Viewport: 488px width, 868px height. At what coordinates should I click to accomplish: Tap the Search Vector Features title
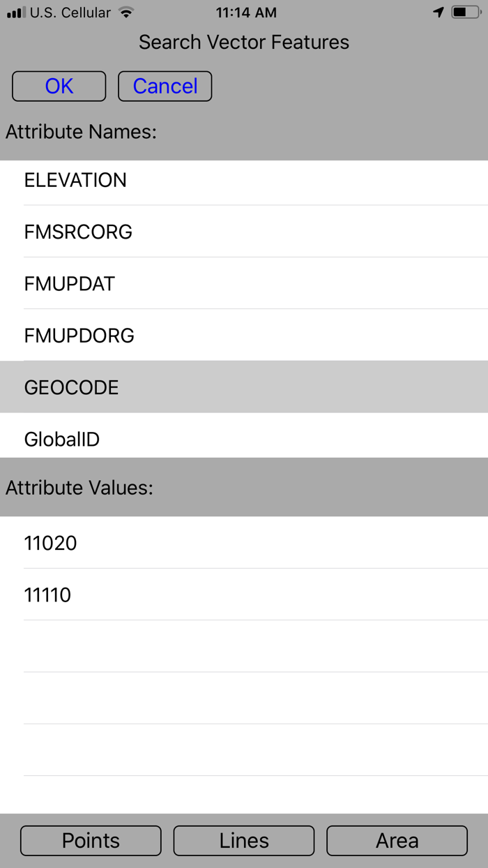coord(244,43)
